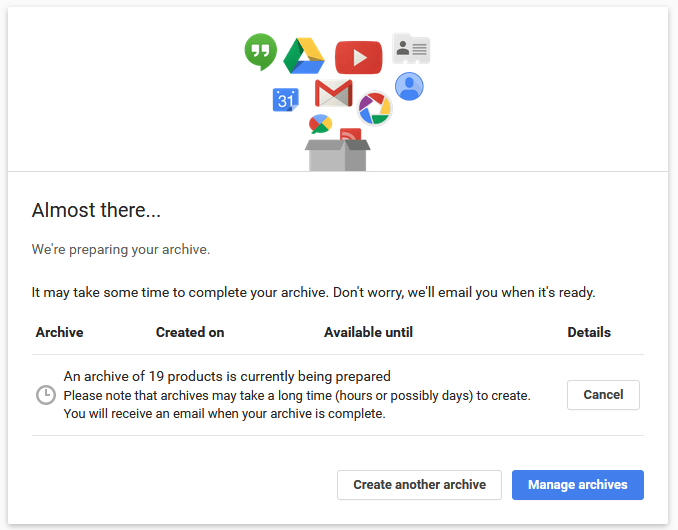Click the Details column header

[x=589, y=332]
